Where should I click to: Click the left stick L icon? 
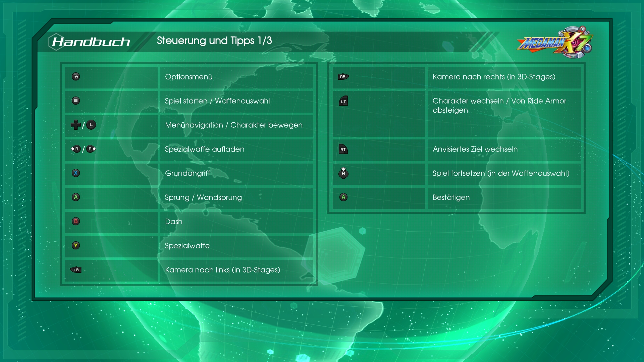pyautogui.click(x=91, y=125)
